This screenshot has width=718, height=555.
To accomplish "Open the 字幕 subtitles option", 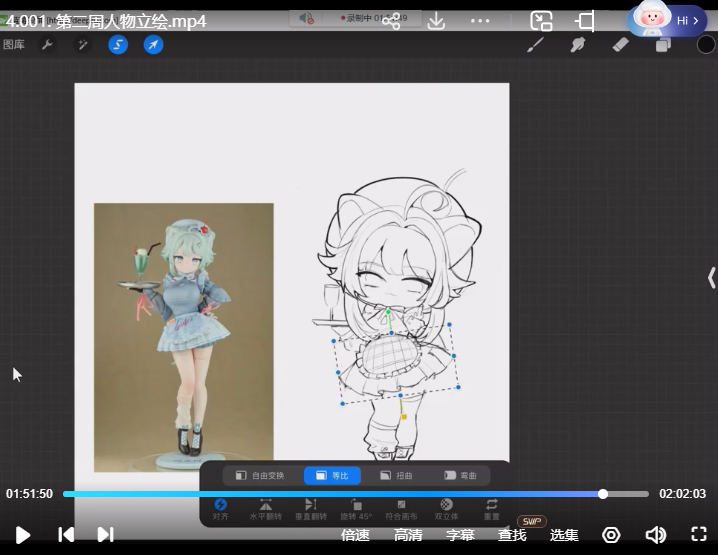I will (460, 535).
